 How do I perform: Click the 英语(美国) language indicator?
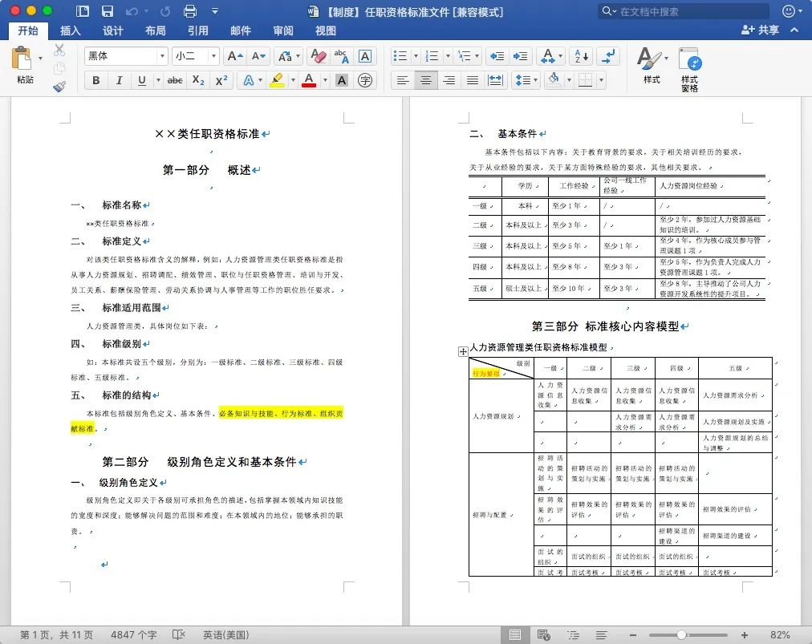point(225,634)
